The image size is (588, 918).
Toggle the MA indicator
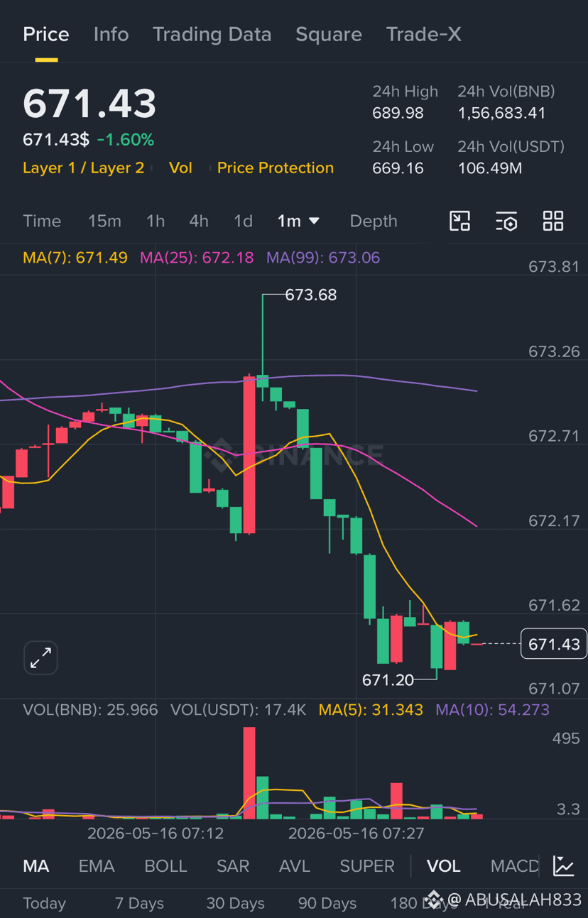(x=36, y=865)
